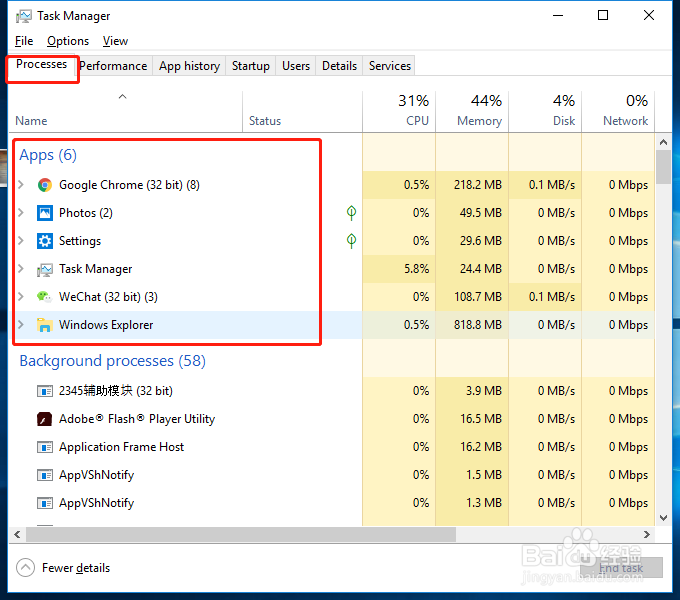Open the File menu

[24, 41]
